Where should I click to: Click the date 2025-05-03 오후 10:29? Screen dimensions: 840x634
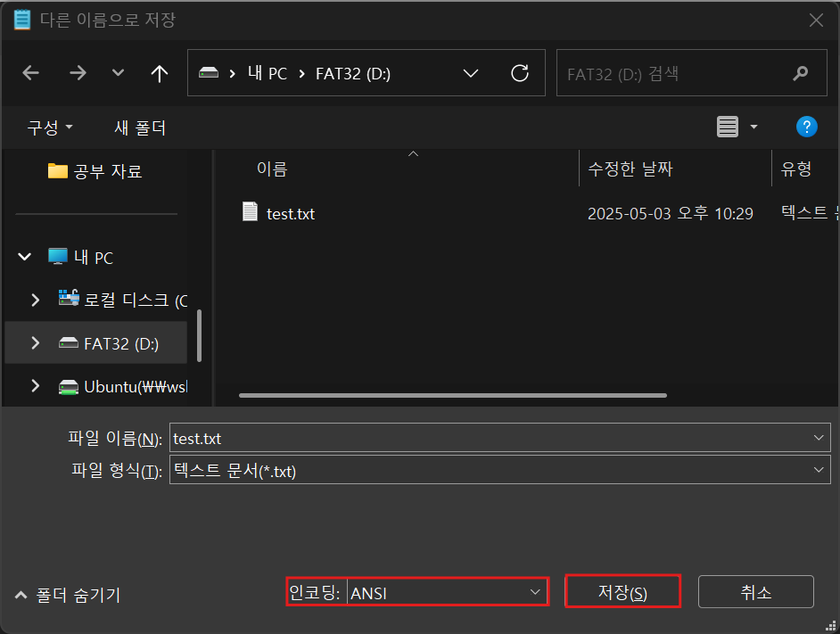pyautogui.click(x=671, y=214)
